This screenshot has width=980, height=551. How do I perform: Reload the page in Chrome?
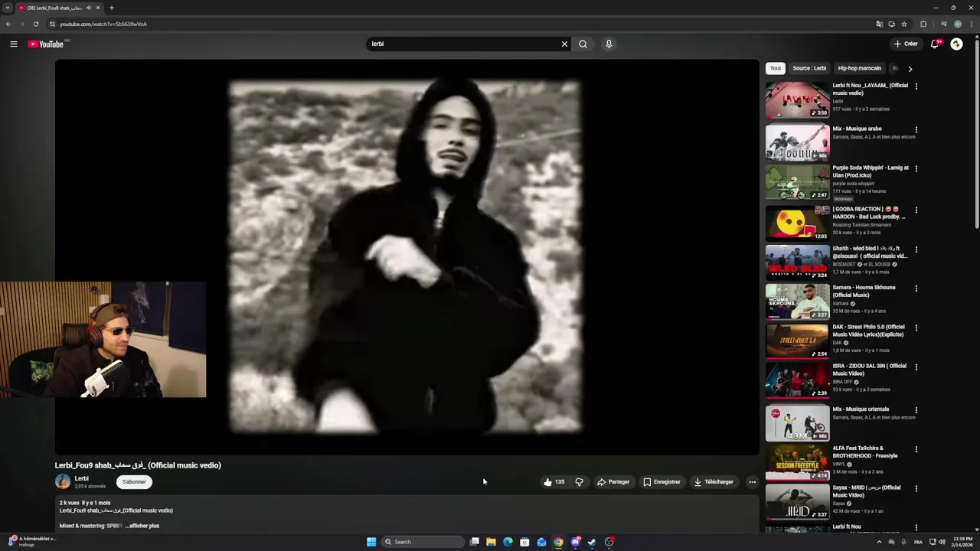pos(35,24)
